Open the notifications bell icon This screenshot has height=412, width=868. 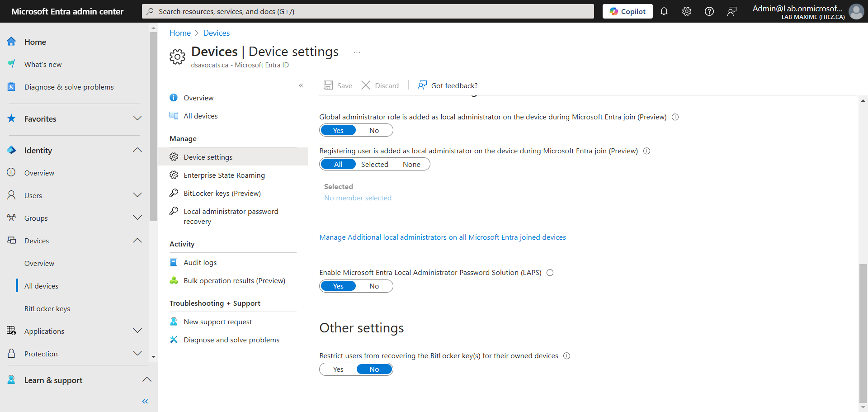(x=664, y=11)
